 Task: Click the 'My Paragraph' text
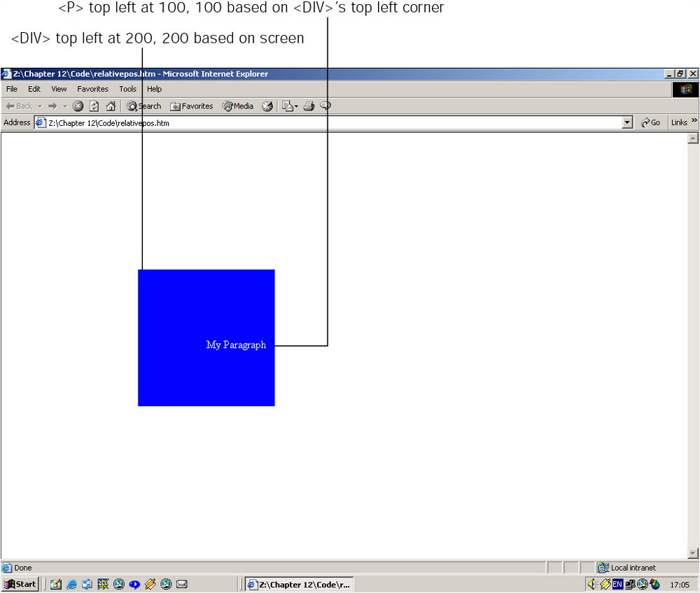(x=236, y=344)
